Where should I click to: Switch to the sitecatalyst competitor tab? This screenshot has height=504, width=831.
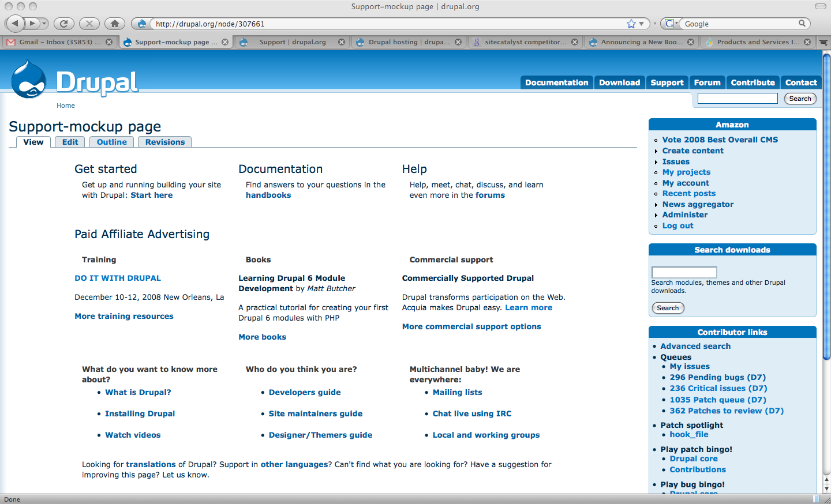(525, 42)
